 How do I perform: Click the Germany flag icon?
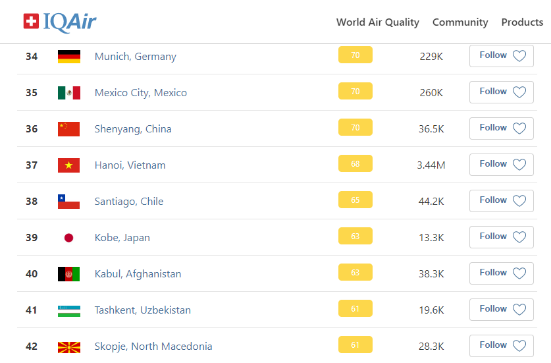pos(69,57)
